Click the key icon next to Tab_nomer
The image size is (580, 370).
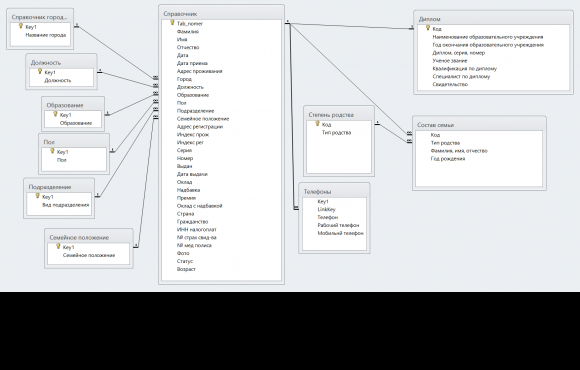click(x=172, y=23)
